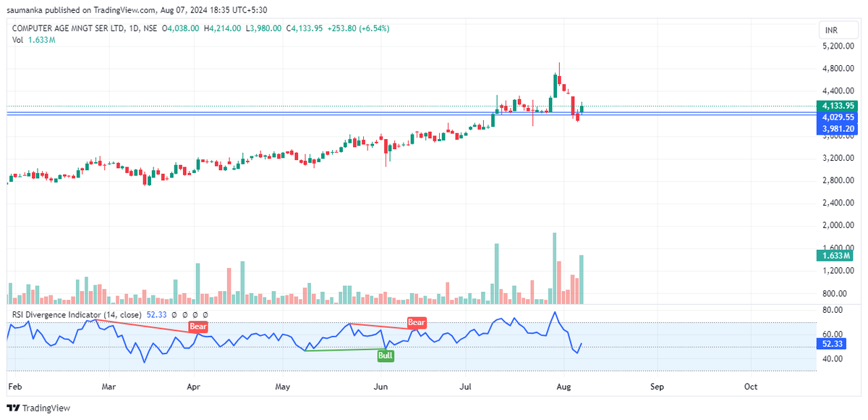Click the green 4,133.95 price tag

(838, 106)
